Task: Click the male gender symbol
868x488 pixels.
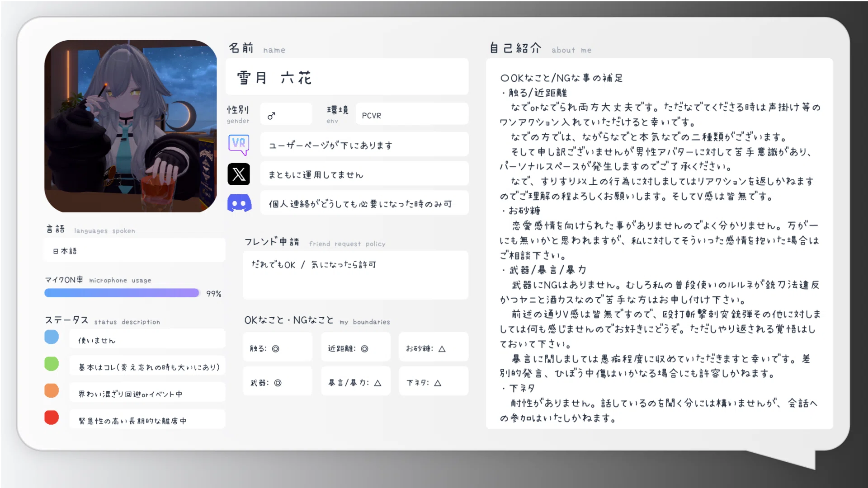Action: (x=271, y=116)
